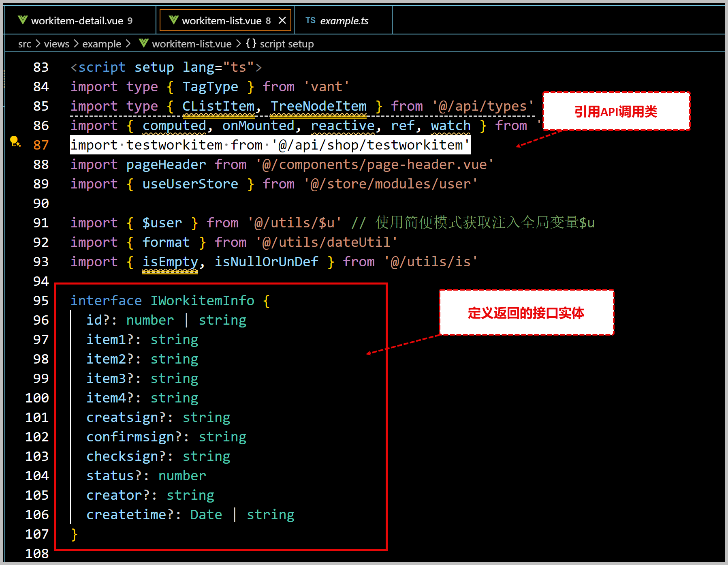Click the closing brace on line 107
This screenshot has height=565, width=728.
pos(74,534)
